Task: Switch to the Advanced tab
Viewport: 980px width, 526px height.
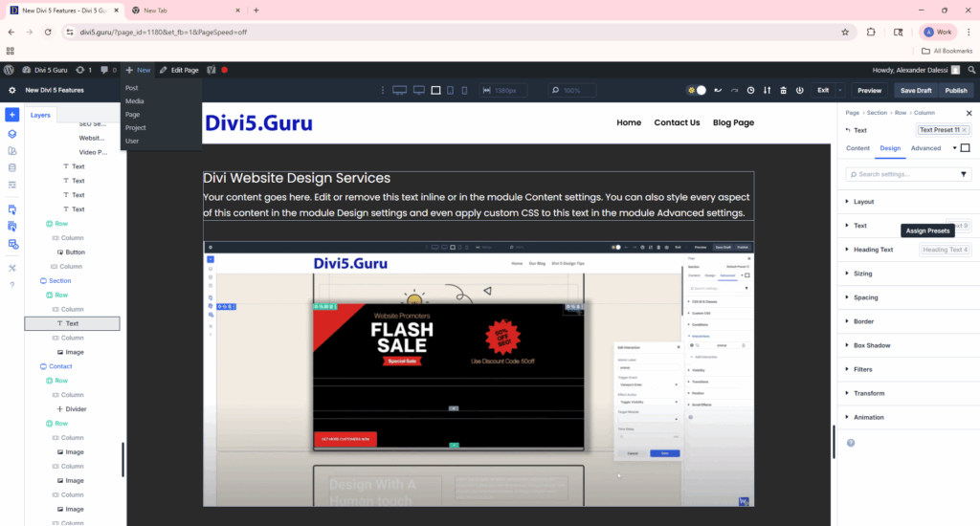Action: 925,148
